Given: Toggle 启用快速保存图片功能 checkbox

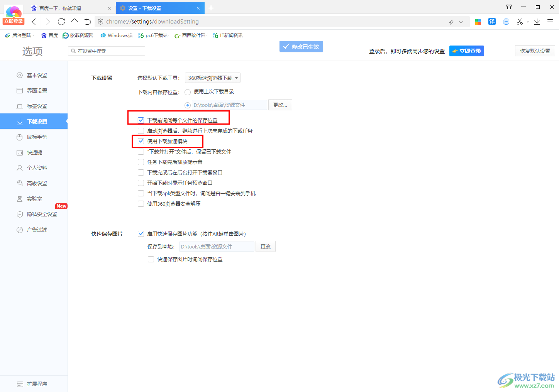Looking at the screenshot, I should [x=141, y=234].
